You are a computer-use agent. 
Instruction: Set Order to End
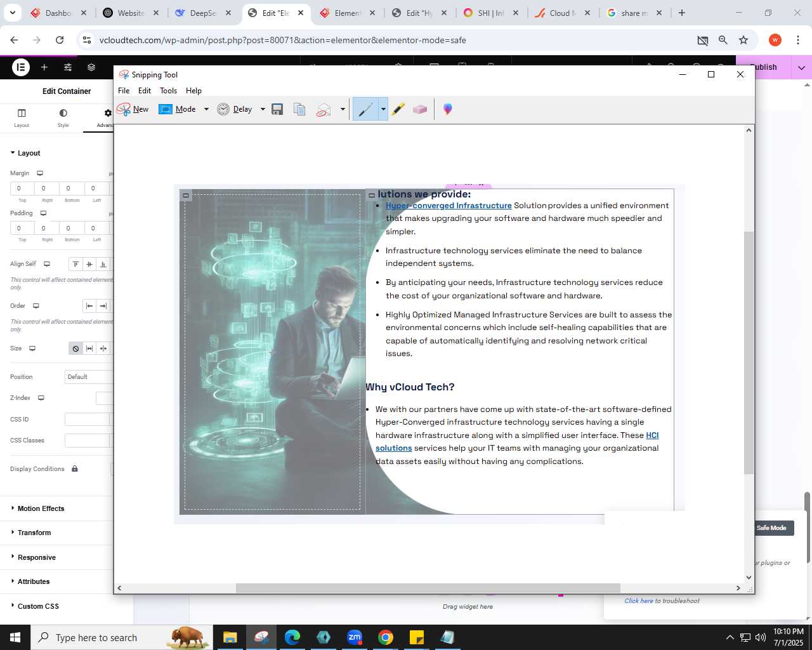point(103,306)
